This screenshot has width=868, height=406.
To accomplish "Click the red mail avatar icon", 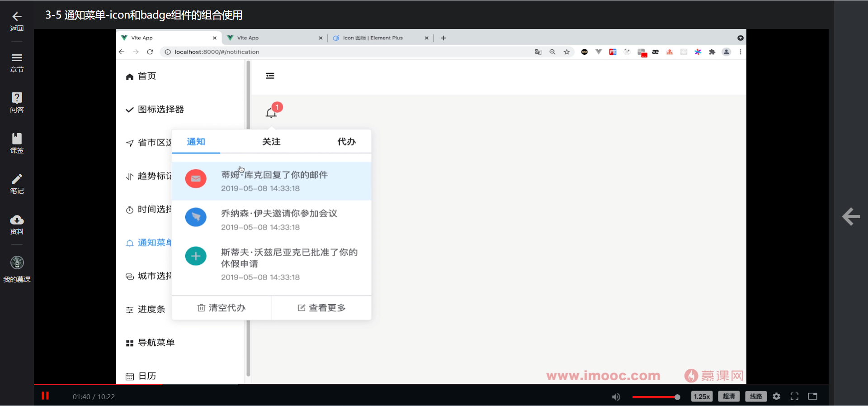I will (x=196, y=179).
